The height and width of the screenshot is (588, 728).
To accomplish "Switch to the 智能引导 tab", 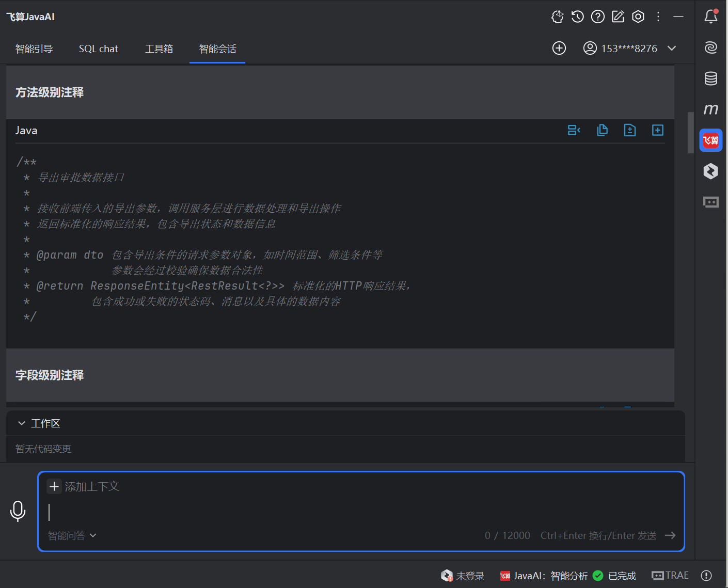I will point(34,49).
